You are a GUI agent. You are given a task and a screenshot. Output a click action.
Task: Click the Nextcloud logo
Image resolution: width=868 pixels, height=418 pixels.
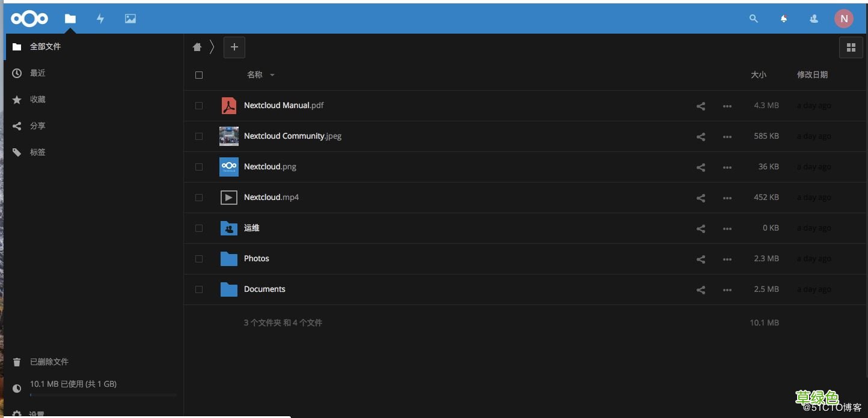pyautogui.click(x=29, y=19)
